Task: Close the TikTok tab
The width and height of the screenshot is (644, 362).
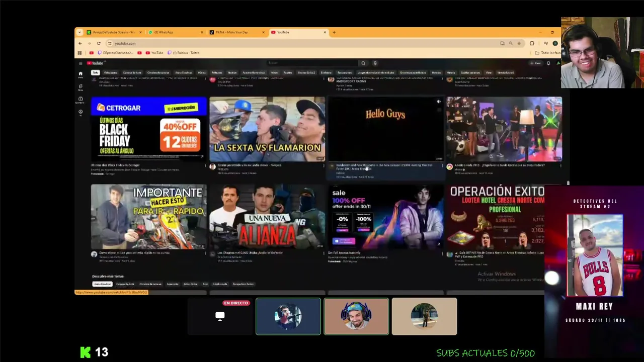Action: [x=263, y=32]
